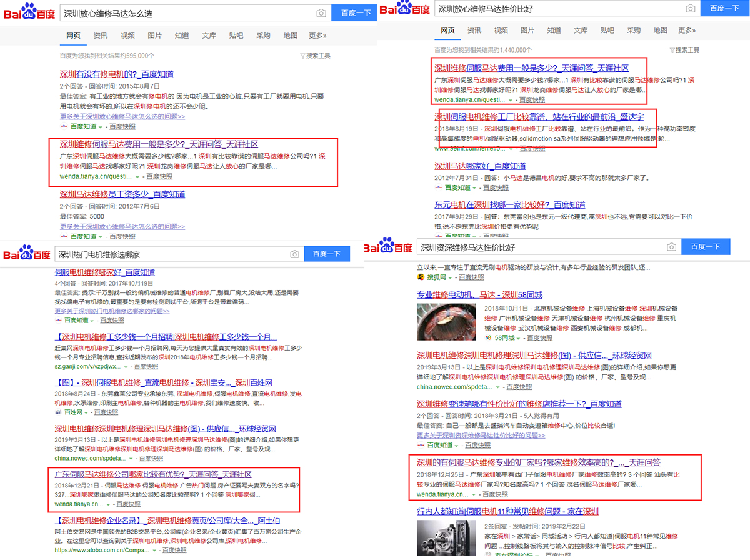Viewport: 750px width, 560px height.
Task: Open result 行内人都知道|伺服电机11种常见维修问题
Action: [x=507, y=511]
